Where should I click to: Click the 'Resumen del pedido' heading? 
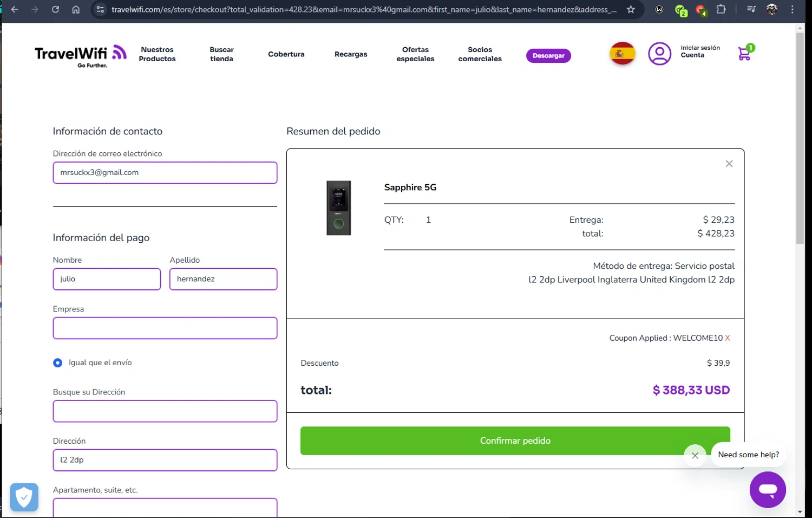pyautogui.click(x=333, y=132)
